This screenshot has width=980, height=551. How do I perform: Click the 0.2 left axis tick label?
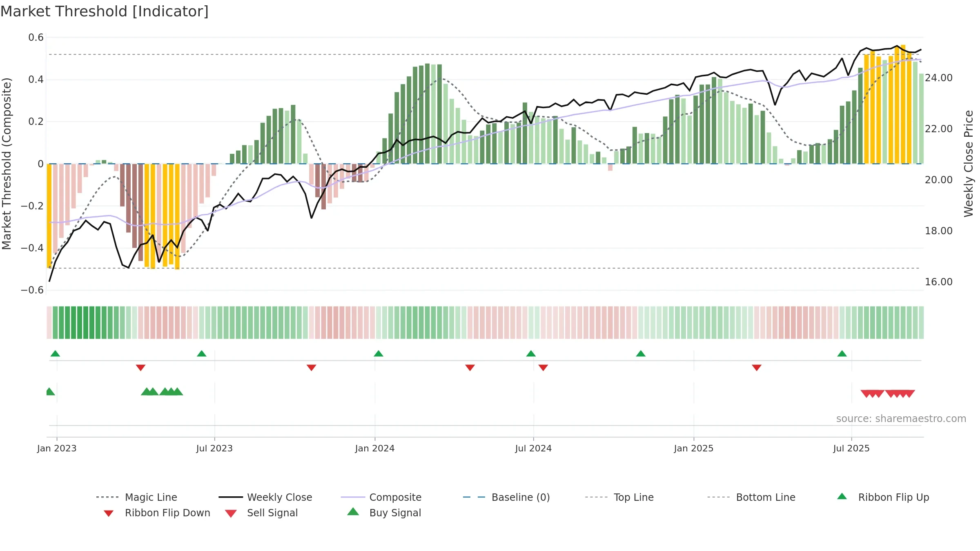pyautogui.click(x=36, y=122)
